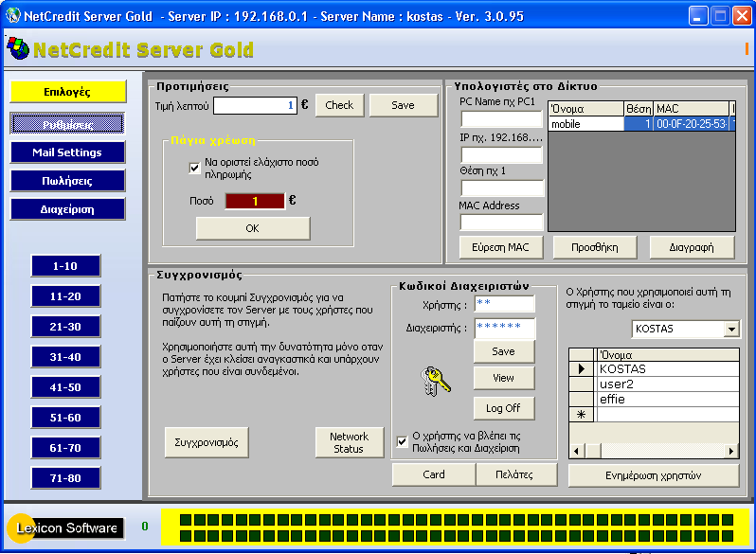
Task: Open the Διαχείριση section
Action: tap(67, 209)
